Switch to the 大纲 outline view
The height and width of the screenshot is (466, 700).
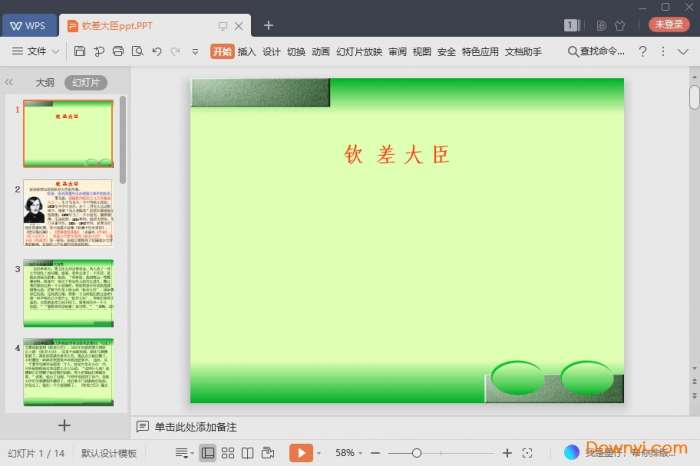pyautogui.click(x=45, y=83)
